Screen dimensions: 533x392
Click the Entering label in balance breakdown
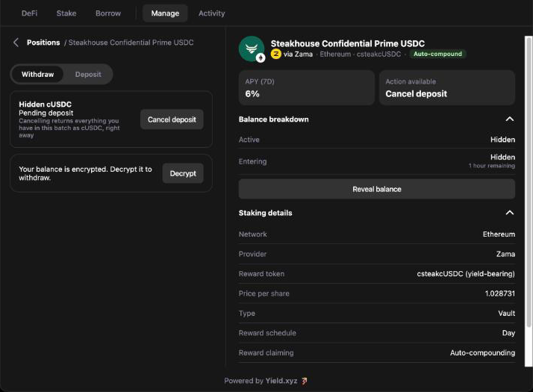252,161
